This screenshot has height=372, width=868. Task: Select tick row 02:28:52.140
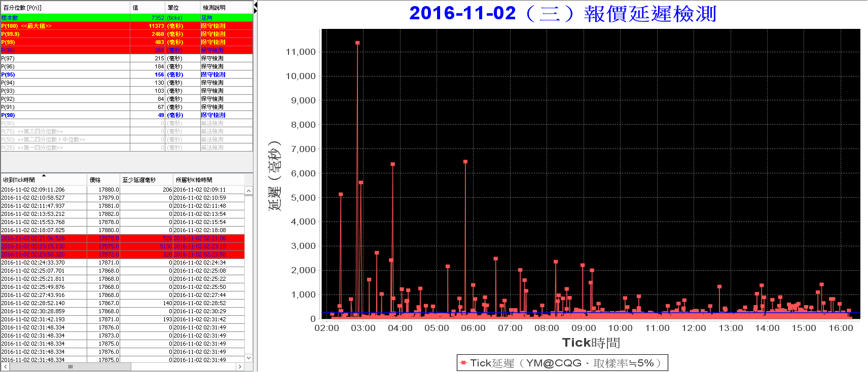point(123,303)
